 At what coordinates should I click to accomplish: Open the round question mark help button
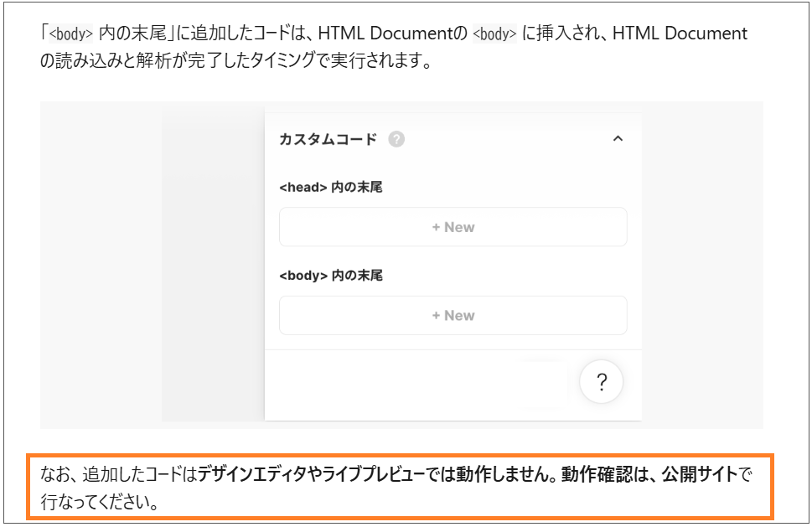pyautogui.click(x=601, y=382)
